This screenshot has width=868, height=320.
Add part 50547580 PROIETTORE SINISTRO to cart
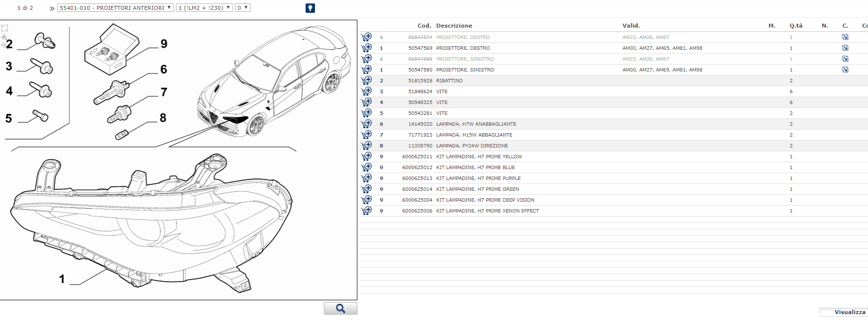366,70
